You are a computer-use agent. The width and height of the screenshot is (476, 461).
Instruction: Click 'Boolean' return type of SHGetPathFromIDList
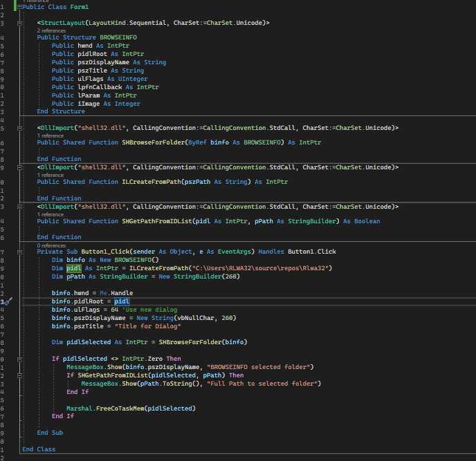click(367, 221)
